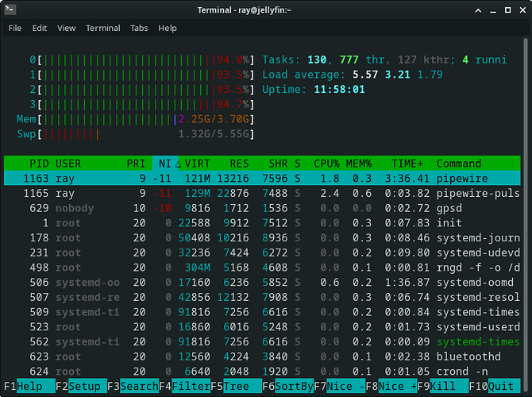Open the Terminal menu
The height and width of the screenshot is (397, 532).
click(x=103, y=28)
